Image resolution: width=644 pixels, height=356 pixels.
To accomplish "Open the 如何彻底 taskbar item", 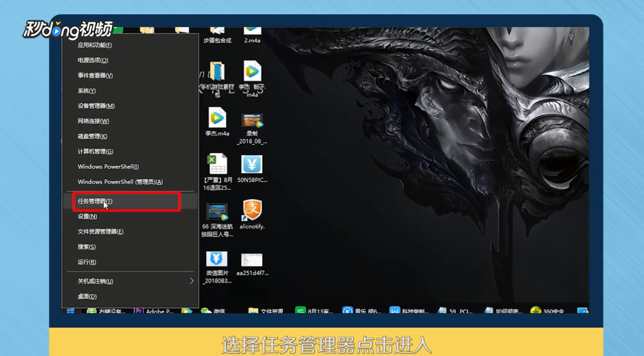I will (x=502, y=311).
